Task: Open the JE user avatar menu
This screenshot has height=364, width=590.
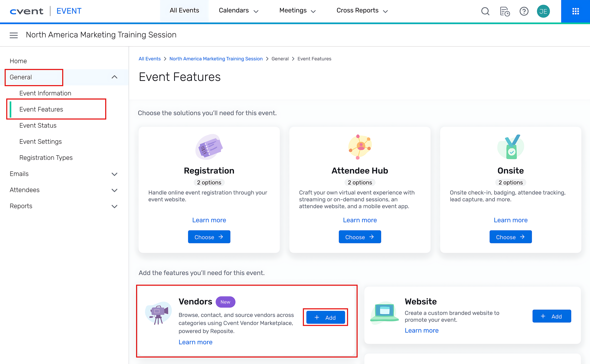Action: 543,11
